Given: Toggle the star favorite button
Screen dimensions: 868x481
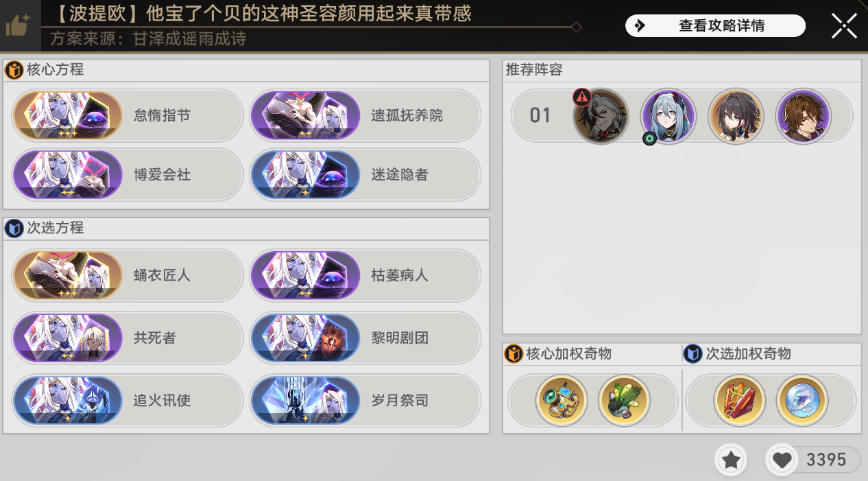Looking at the screenshot, I should (x=731, y=460).
